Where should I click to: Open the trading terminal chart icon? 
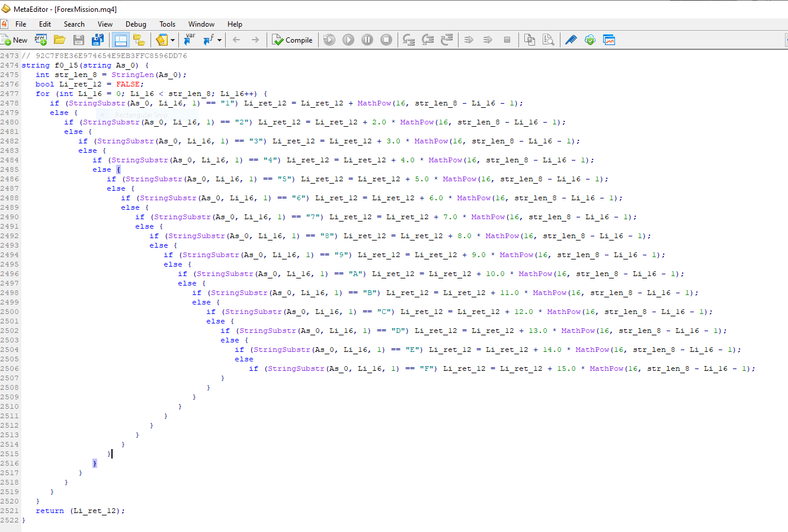(608, 40)
